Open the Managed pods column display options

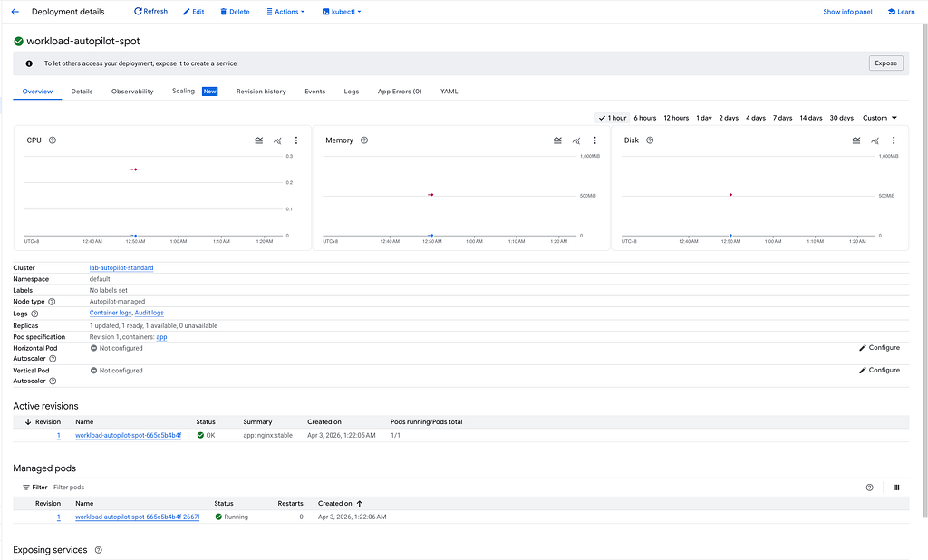tap(896, 488)
